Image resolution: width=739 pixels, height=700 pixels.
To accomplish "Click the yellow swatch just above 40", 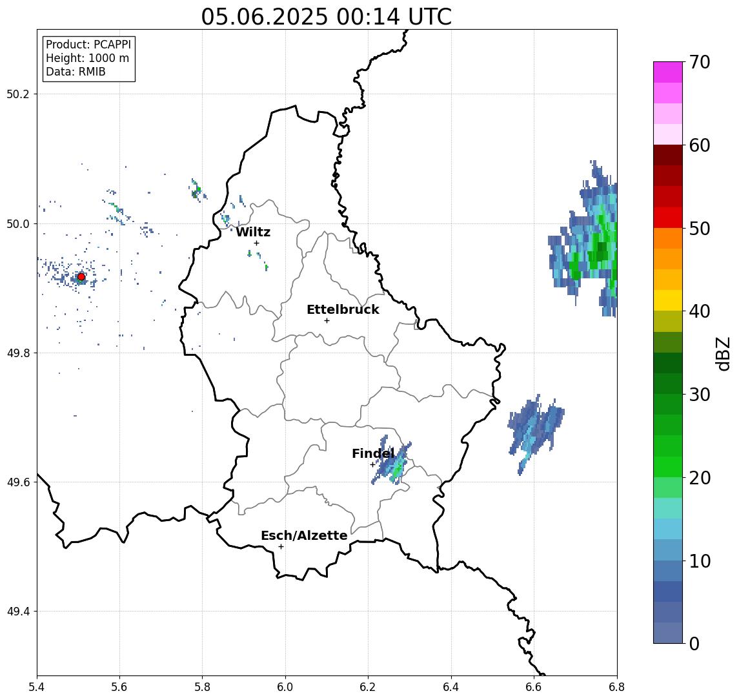I will pyautogui.click(x=668, y=300).
